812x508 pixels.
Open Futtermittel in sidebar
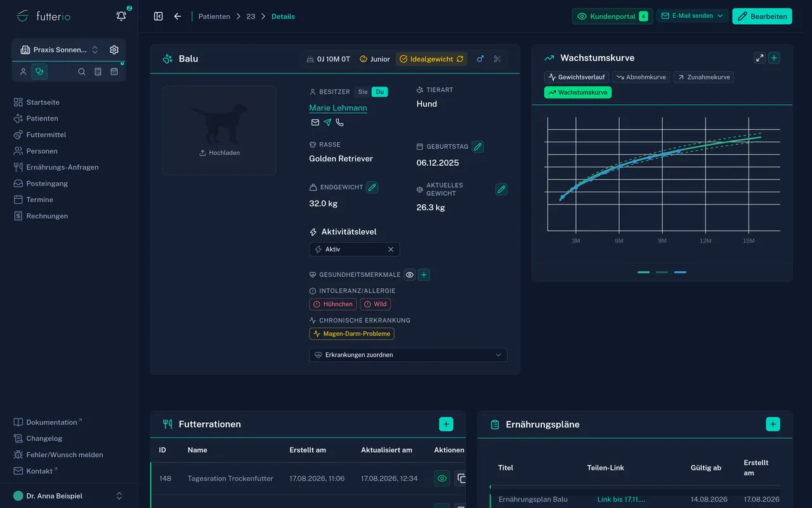click(46, 135)
